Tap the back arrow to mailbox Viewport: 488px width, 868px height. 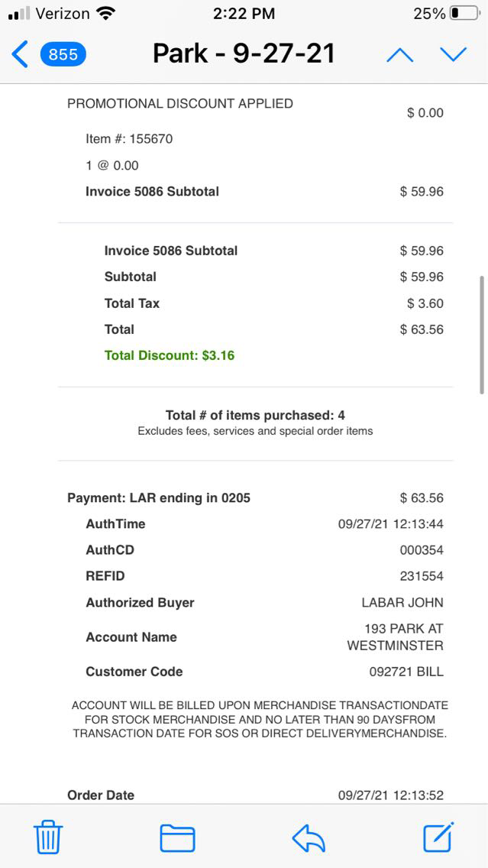pos(21,54)
